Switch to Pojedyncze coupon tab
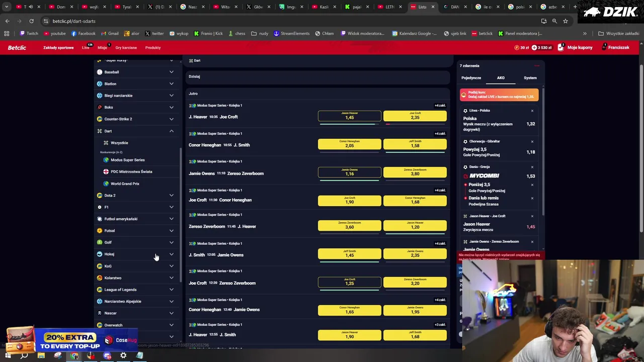The height and width of the screenshot is (362, 644). (471, 78)
